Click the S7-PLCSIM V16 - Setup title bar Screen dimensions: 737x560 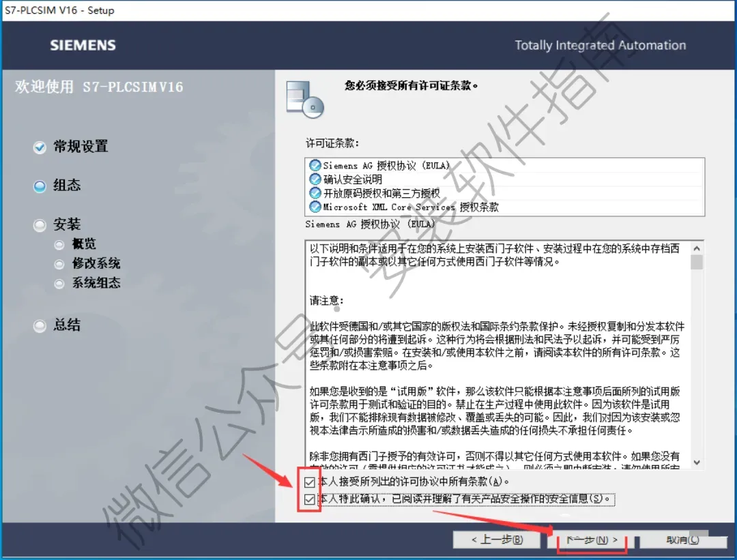point(369,10)
